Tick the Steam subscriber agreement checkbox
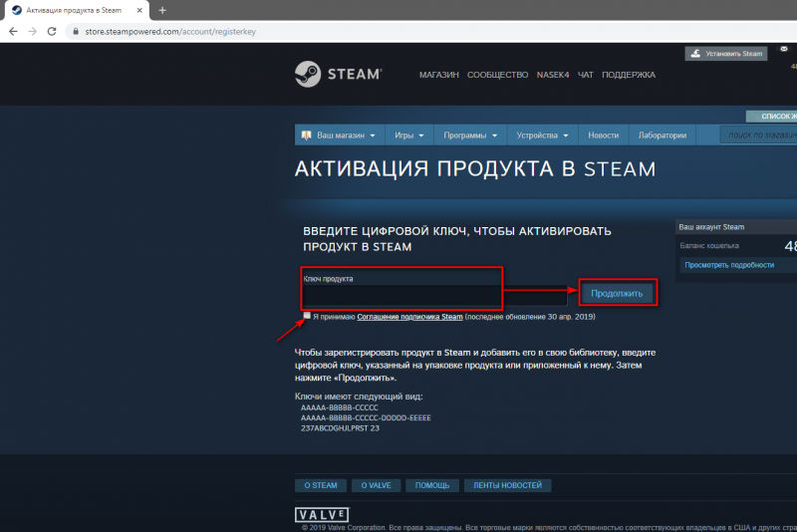This screenshot has width=797, height=532. (x=307, y=316)
